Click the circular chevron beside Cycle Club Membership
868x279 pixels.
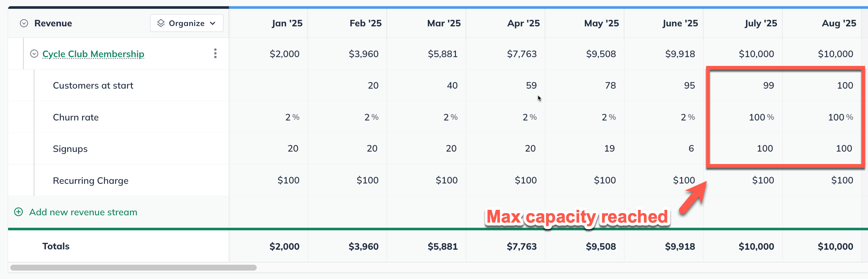click(33, 53)
